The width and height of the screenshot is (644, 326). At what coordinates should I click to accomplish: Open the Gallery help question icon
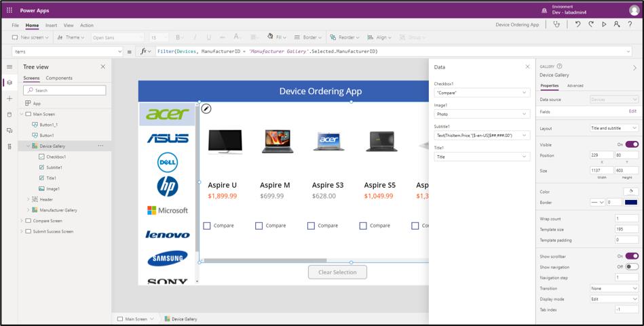(559, 66)
